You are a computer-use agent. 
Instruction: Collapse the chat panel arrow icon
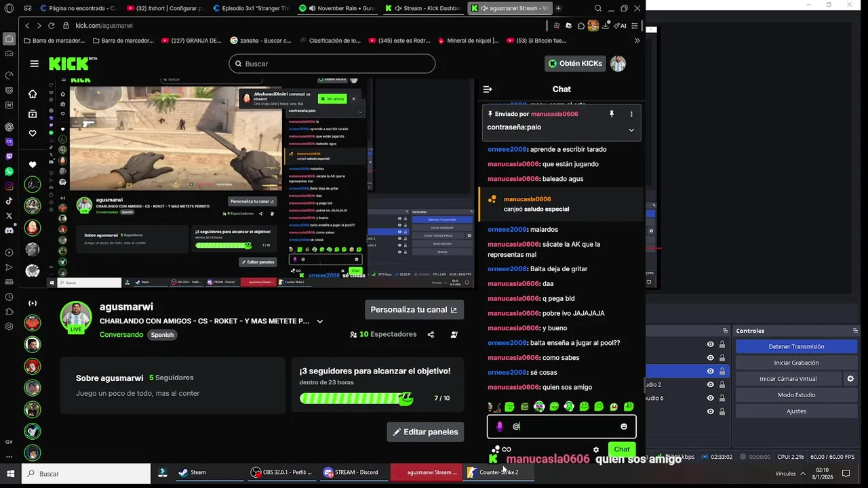click(487, 89)
